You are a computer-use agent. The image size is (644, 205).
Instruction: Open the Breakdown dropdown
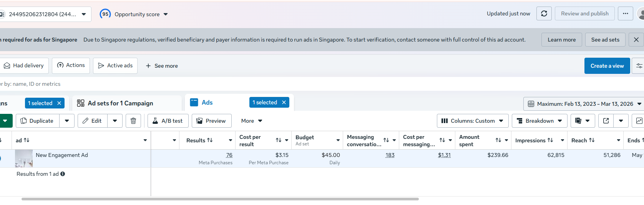539,121
